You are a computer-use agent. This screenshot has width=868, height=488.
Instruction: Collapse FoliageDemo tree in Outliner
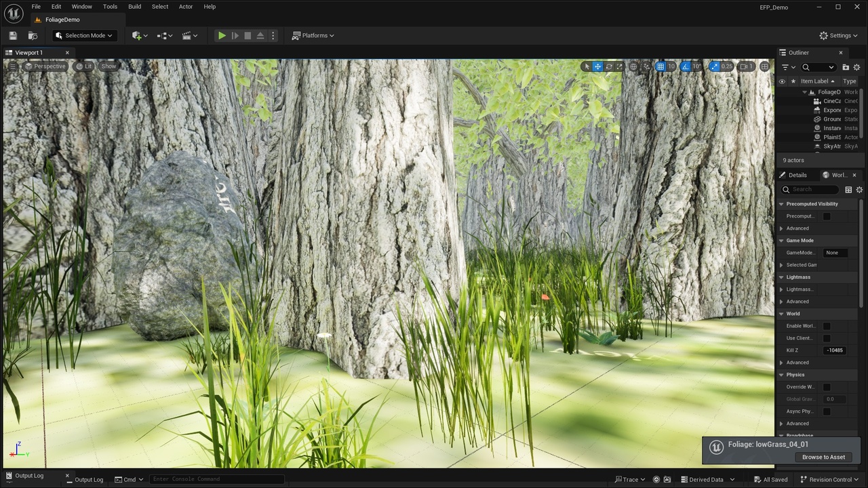coord(805,92)
